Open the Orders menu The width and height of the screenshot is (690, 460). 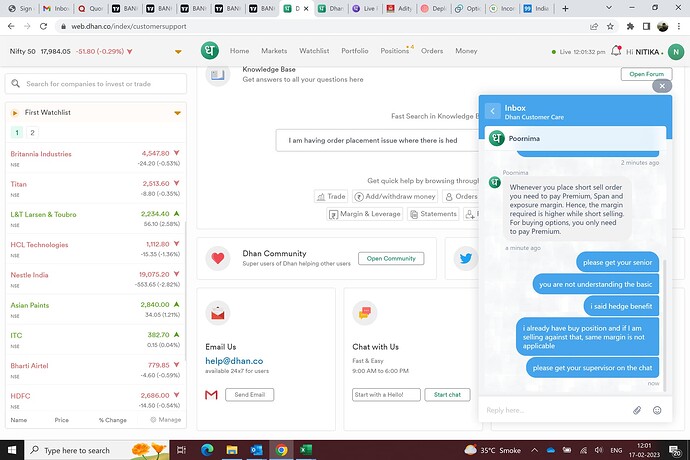pos(432,51)
